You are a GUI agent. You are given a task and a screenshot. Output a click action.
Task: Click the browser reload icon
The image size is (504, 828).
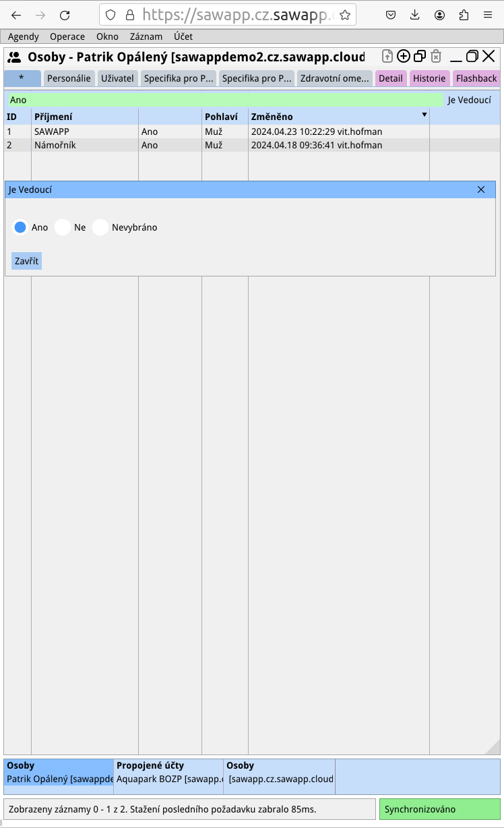point(65,15)
